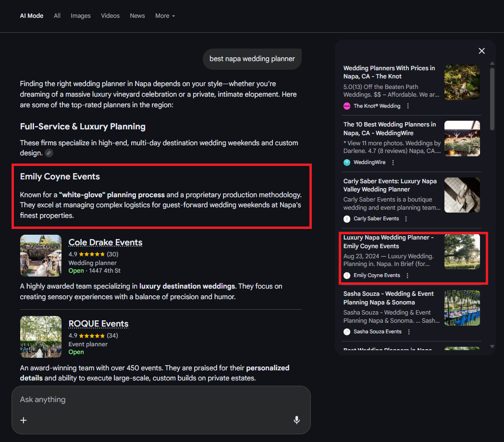
Task: Click the scrollbar down arrow in sources panel
Action: click(492, 346)
